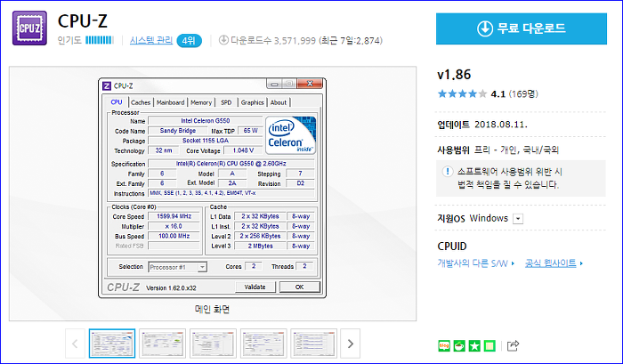This screenshot has height=364, width=623.
Task: Select the first screenshot thumbnail
Action: coord(112,344)
